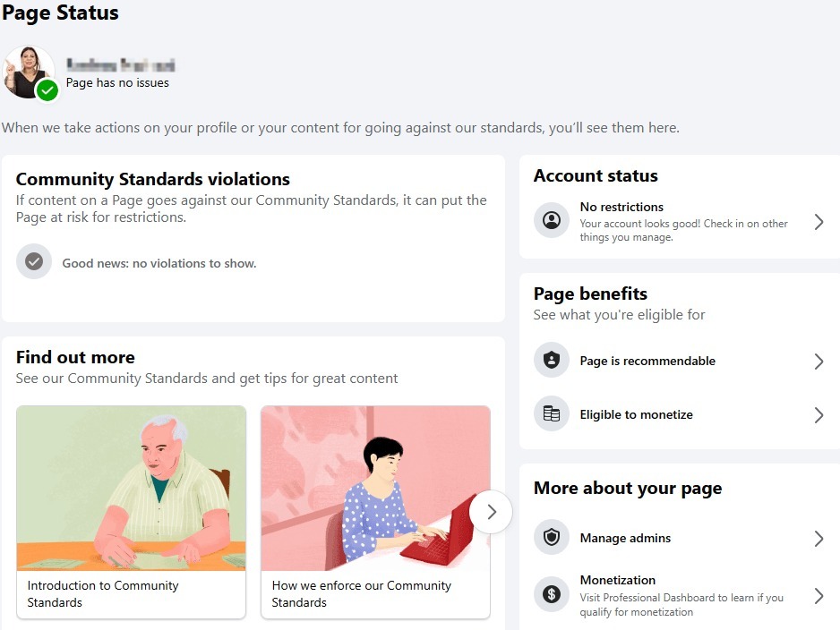
Task: Click the green check badge on profile
Action: tap(47, 89)
